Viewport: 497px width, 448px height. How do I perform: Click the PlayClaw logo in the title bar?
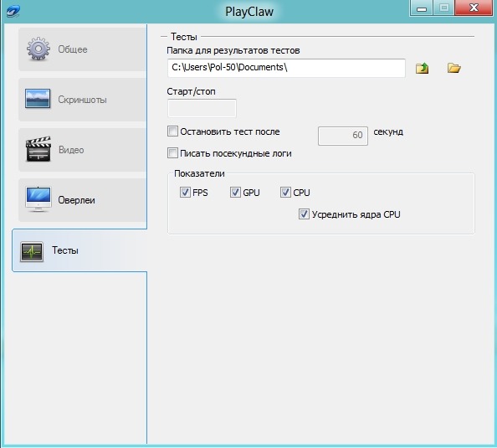click(x=13, y=12)
